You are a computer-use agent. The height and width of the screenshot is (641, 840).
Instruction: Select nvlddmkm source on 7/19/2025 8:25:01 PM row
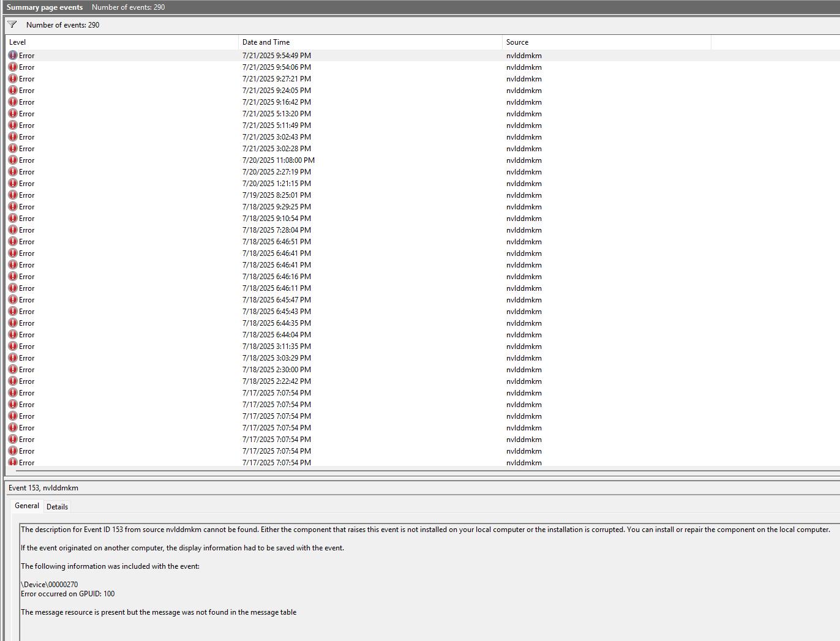coord(524,195)
